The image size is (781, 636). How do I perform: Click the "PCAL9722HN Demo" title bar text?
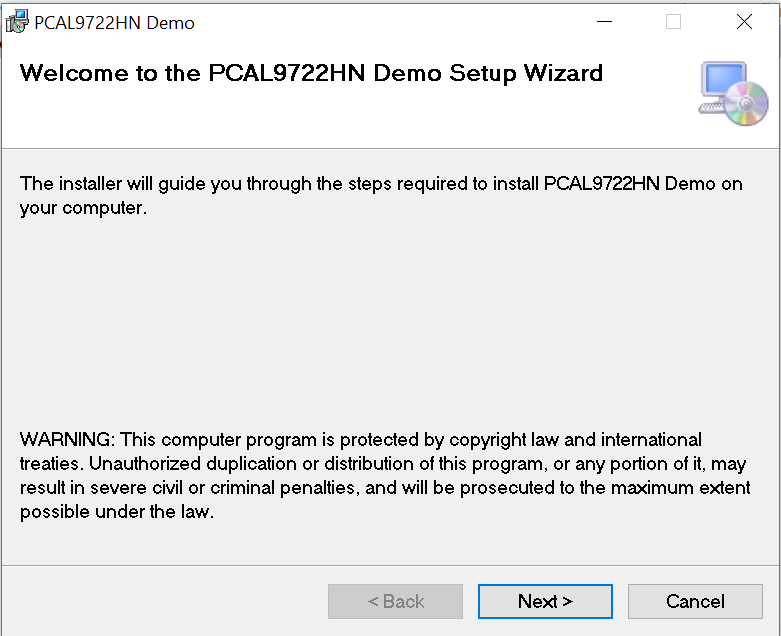click(x=114, y=22)
